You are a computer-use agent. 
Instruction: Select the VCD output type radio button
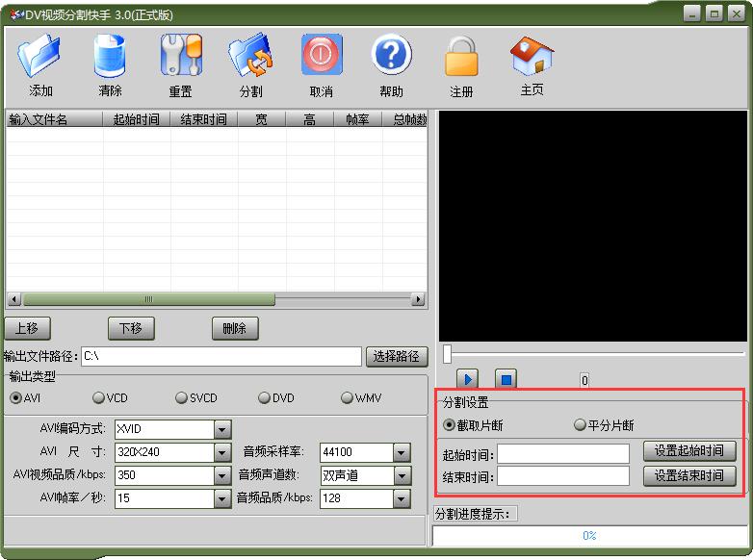point(98,398)
